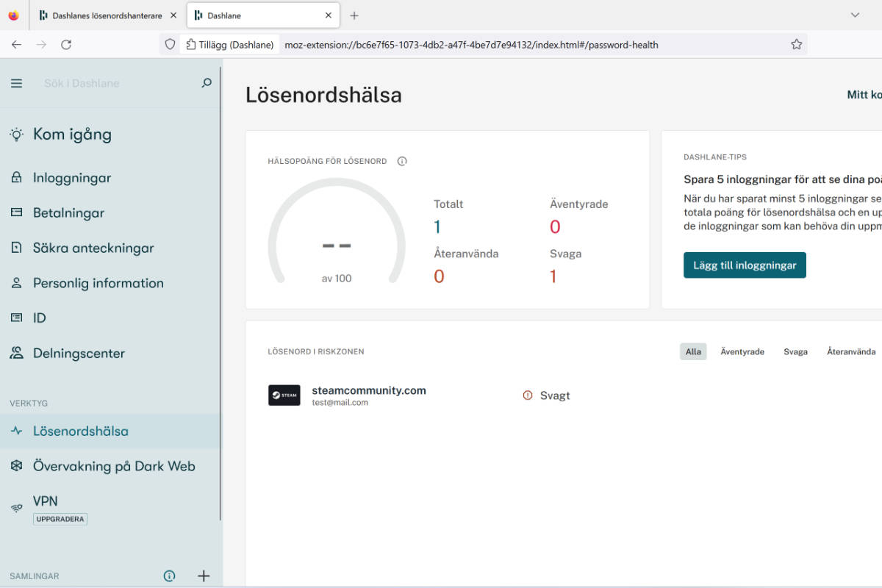The image size is (882, 588).
Task: Click the person icon beside Personlig information
Action: (16, 283)
